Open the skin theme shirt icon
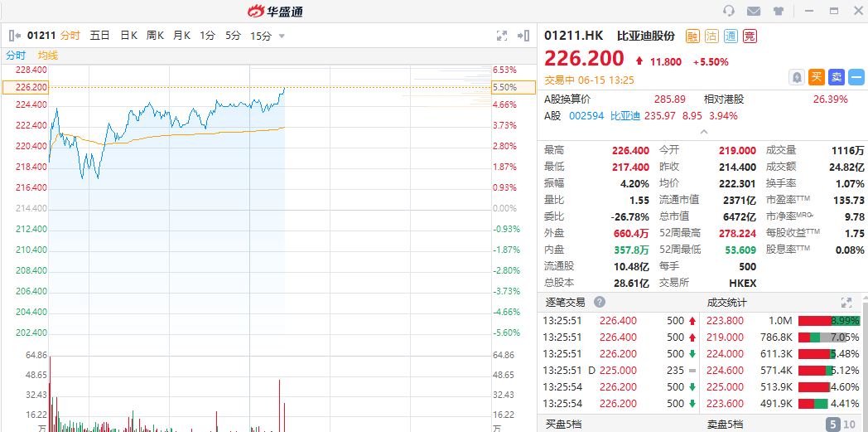Viewport: 868px width, 432px height. pyautogui.click(x=779, y=11)
